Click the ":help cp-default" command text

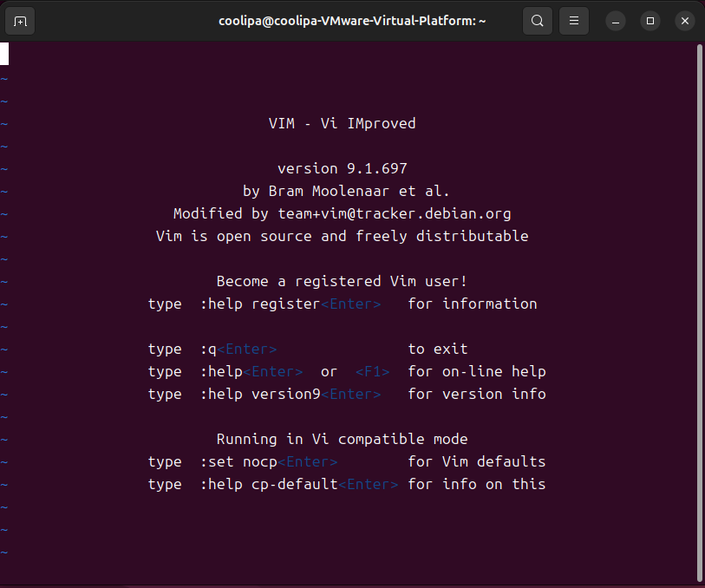point(269,484)
